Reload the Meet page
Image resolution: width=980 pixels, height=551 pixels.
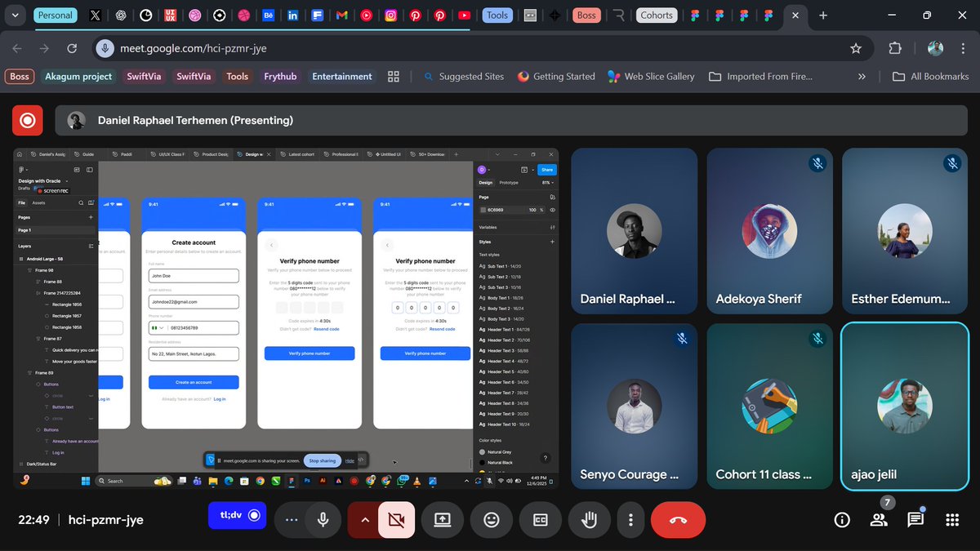(72, 48)
